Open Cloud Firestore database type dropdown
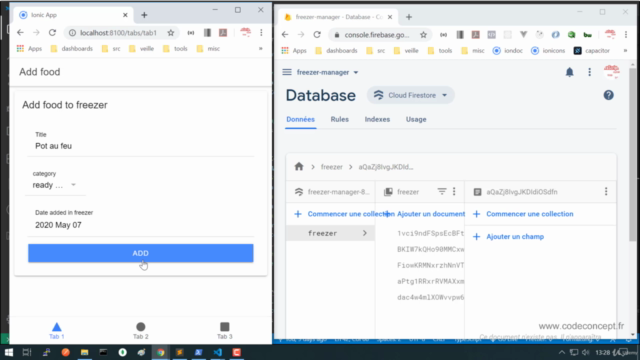 (411, 95)
